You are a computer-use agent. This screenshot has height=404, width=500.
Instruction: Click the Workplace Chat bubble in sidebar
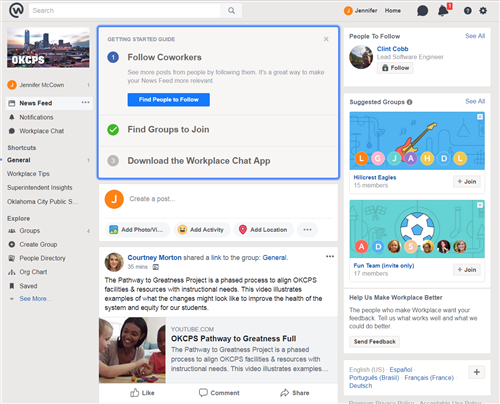tap(12, 131)
